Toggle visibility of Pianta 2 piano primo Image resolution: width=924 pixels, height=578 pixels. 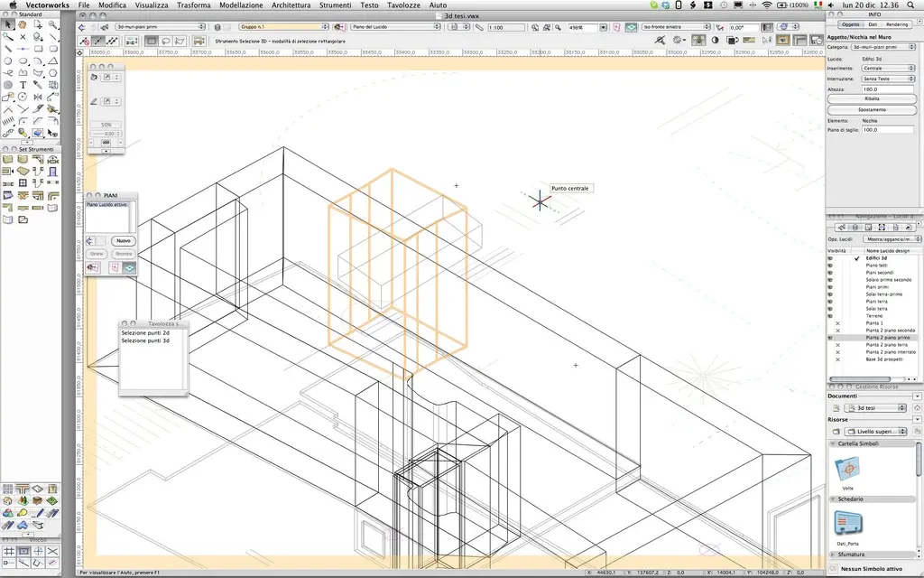tap(830, 338)
